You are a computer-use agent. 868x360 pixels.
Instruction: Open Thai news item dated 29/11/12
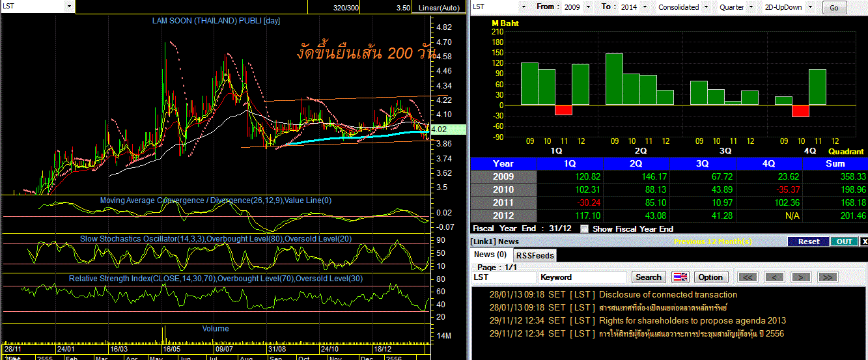tap(692, 333)
